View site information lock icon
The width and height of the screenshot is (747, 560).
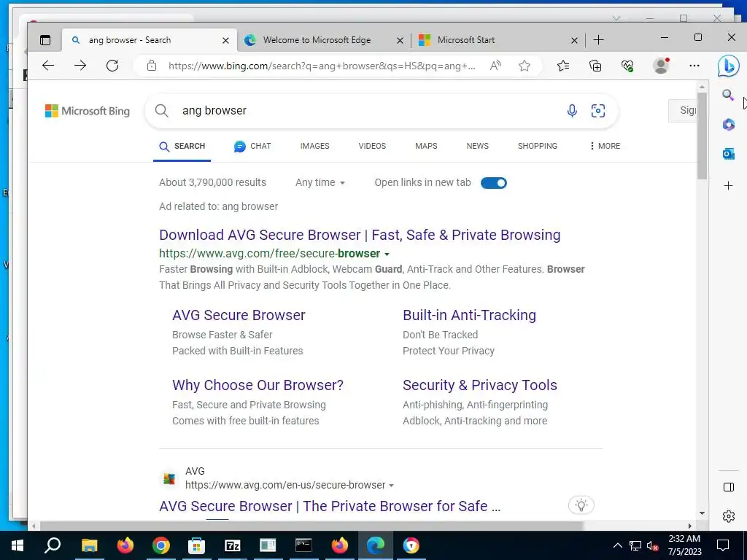[x=152, y=66]
